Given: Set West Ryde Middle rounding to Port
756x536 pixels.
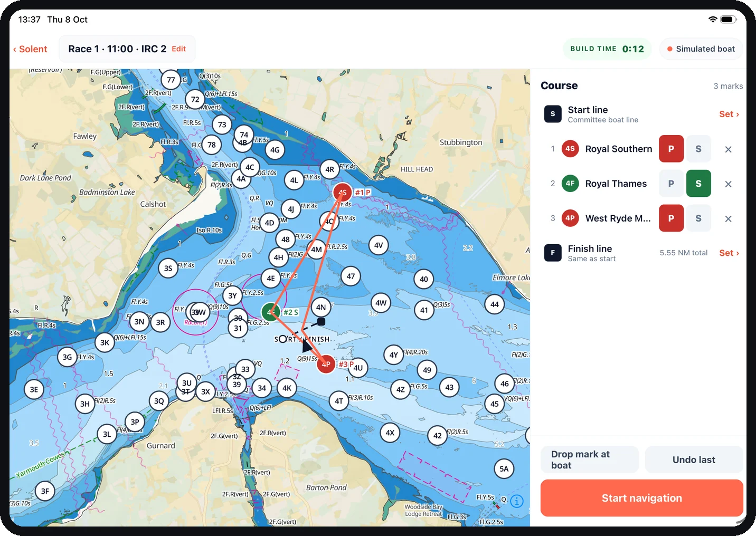Looking at the screenshot, I should (671, 218).
